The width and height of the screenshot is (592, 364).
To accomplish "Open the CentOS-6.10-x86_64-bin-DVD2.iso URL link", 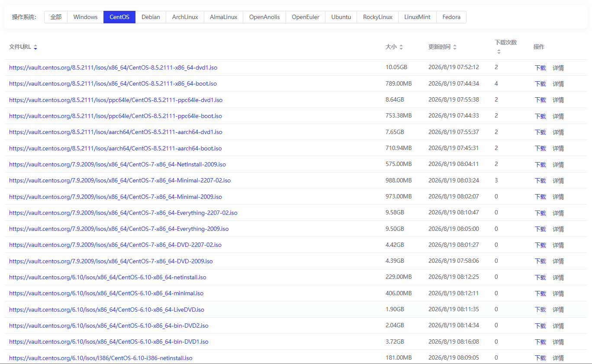I will point(109,326).
